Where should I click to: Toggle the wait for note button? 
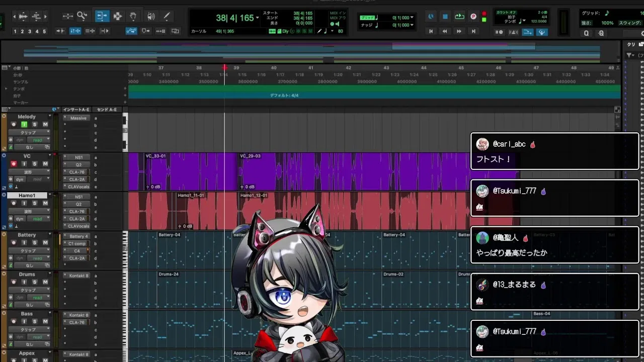(499, 32)
